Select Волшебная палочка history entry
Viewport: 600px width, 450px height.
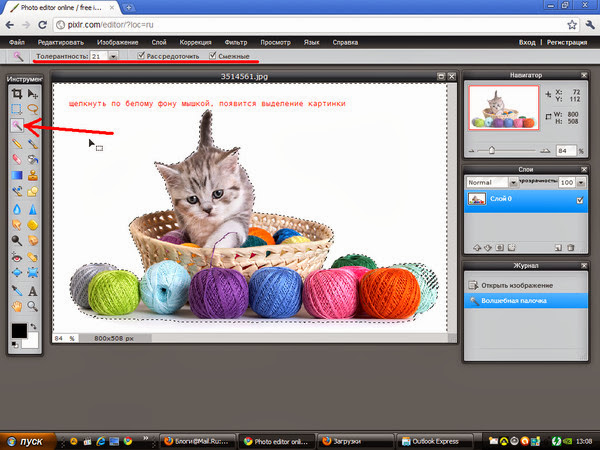pyautogui.click(x=526, y=301)
